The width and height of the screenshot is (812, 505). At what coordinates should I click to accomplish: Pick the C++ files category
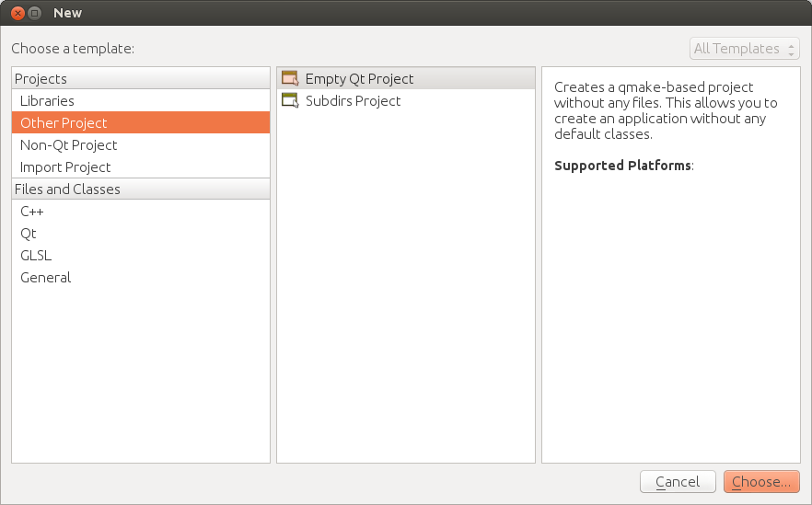pyautogui.click(x=32, y=212)
